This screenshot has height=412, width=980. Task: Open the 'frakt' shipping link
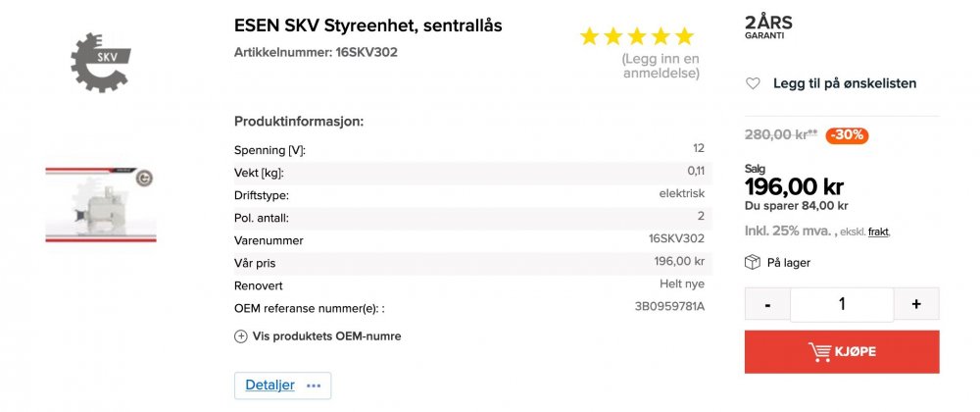tap(879, 232)
